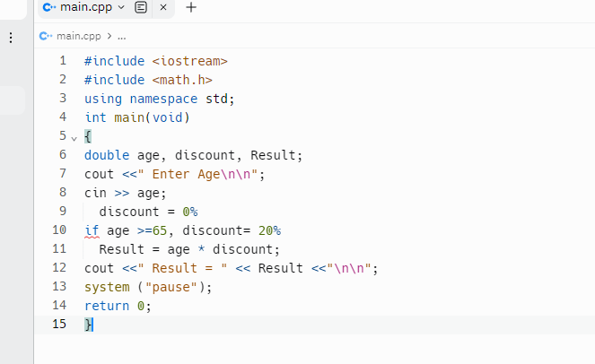Image resolution: width=595 pixels, height=364 pixels.
Task: Click the opening brace on line 5
Action: pyautogui.click(x=88, y=136)
